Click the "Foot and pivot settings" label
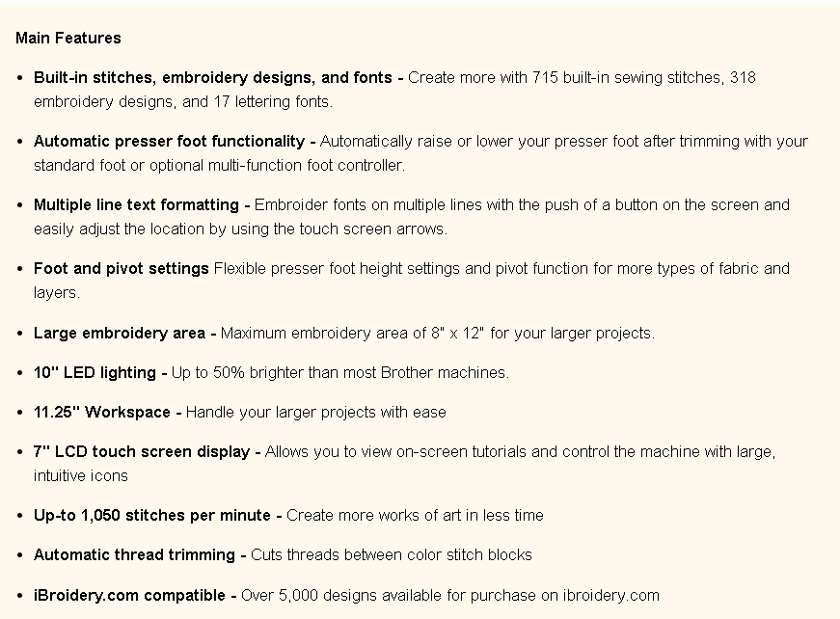Image resolution: width=840 pixels, height=619 pixels. coord(121,268)
